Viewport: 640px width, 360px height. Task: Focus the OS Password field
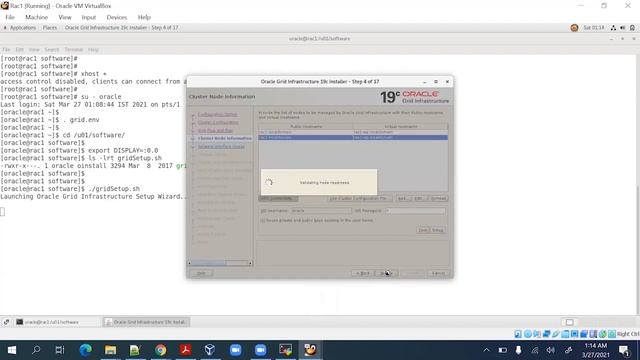click(415, 211)
